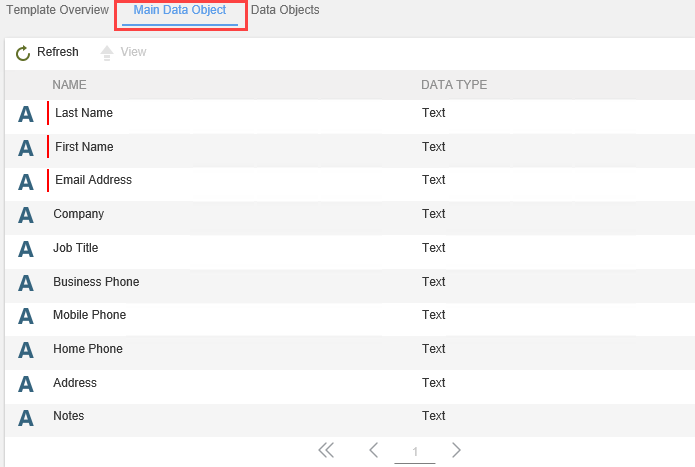
Task: Jump to the first page of results
Action: click(326, 450)
